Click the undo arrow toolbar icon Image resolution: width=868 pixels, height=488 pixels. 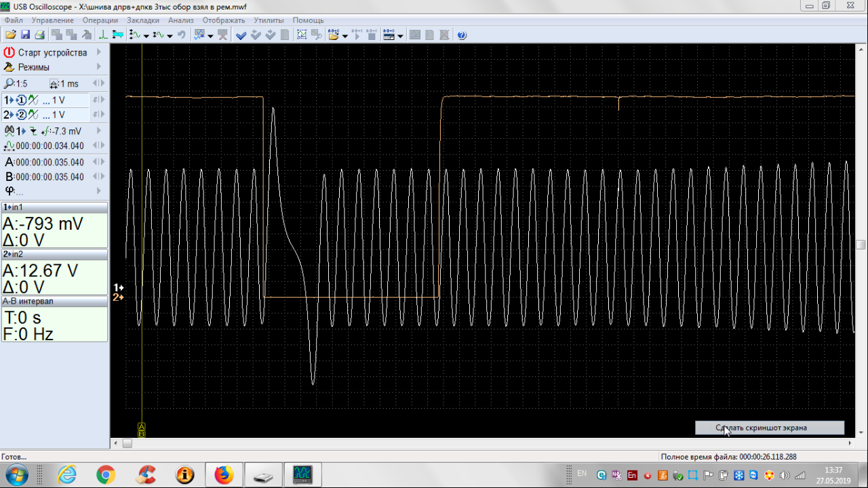point(182,35)
